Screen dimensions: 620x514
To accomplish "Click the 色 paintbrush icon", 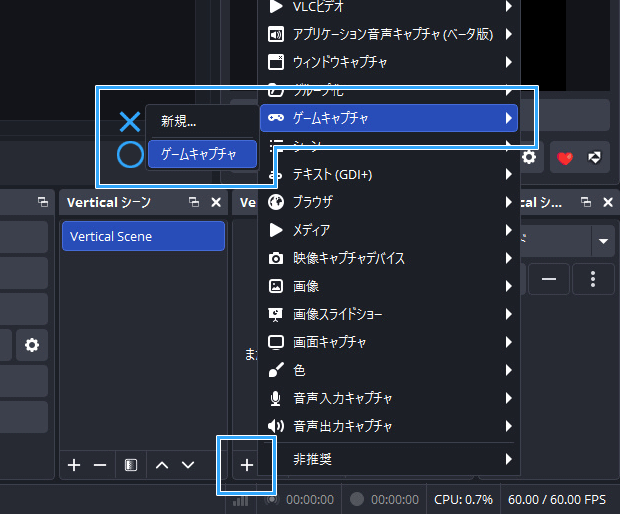I will point(276,370).
